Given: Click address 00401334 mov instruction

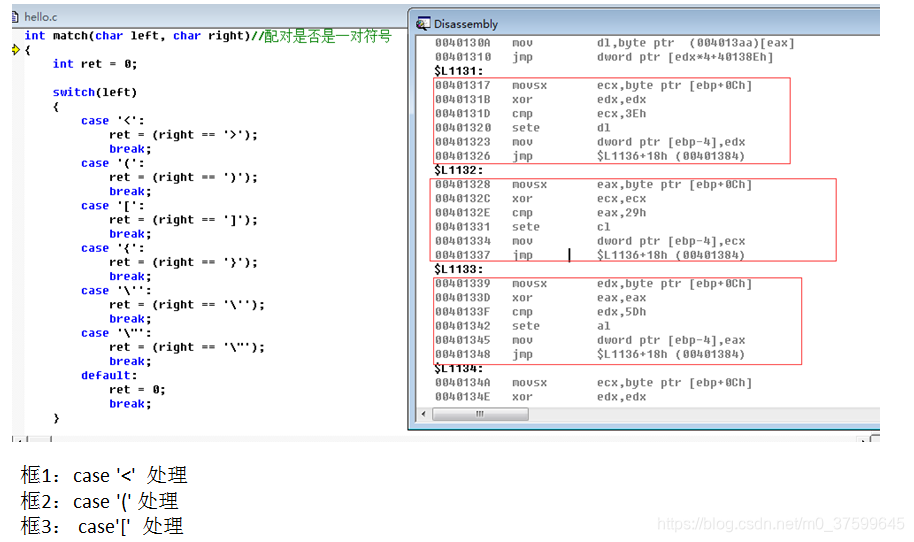Looking at the screenshot, I should click(x=590, y=241).
